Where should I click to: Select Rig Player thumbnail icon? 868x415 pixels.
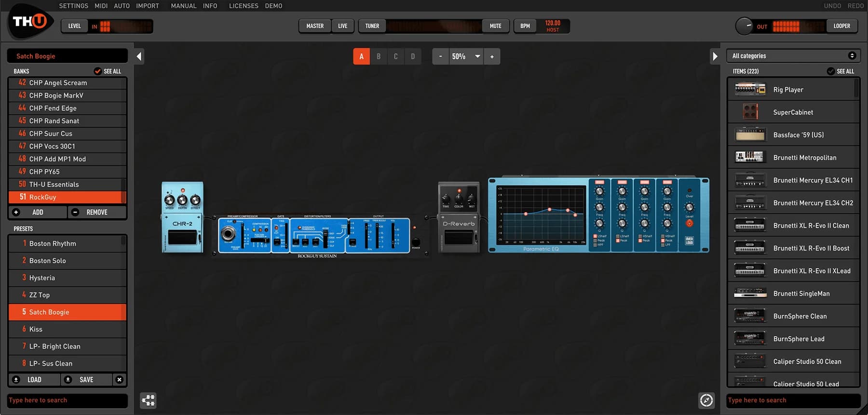coord(750,89)
